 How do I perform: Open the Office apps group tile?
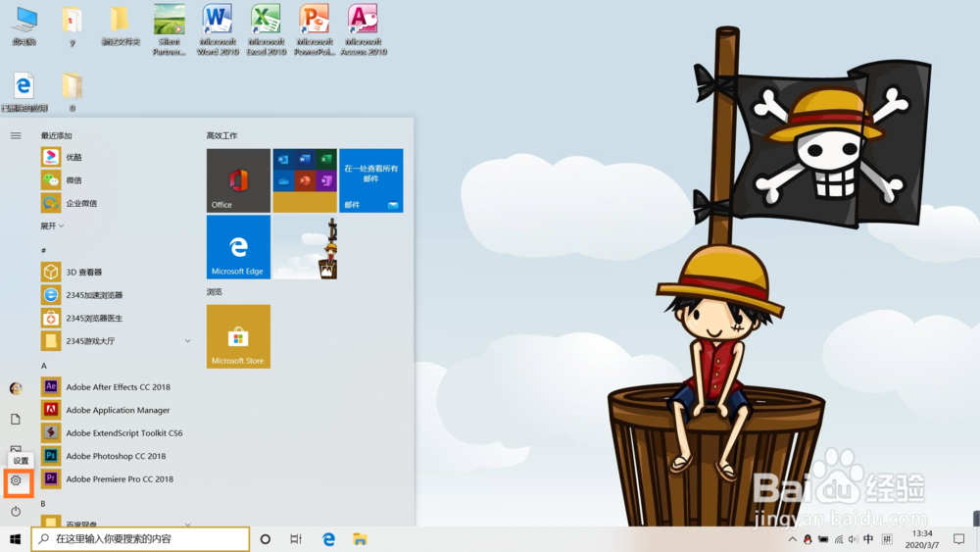[305, 180]
